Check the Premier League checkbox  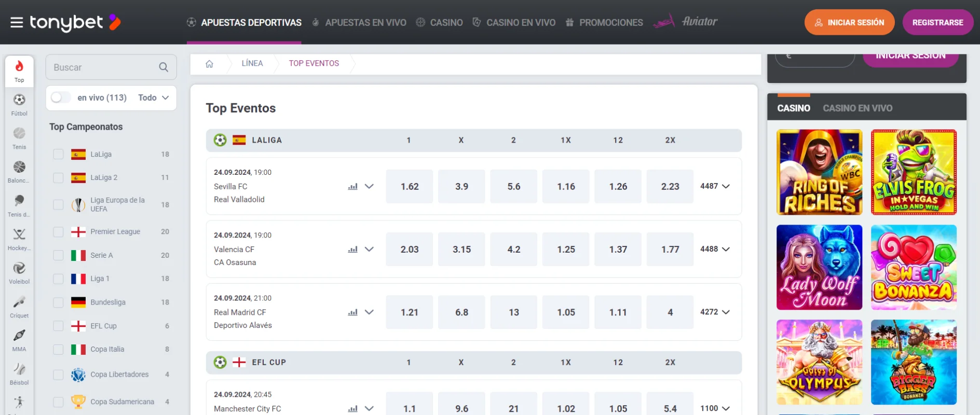(x=58, y=231)
